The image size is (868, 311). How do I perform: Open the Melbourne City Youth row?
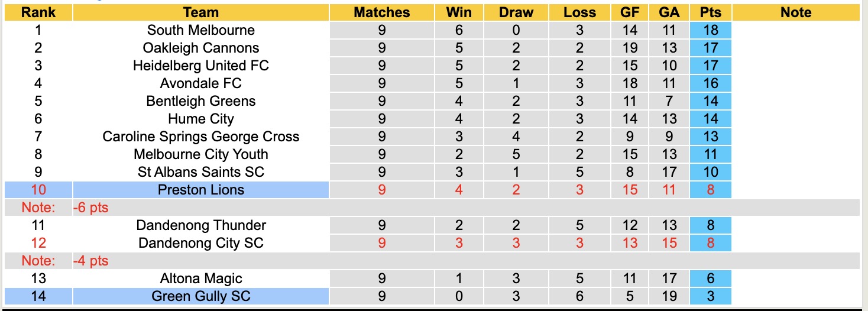pyautogui.click(x=201, y=154)
